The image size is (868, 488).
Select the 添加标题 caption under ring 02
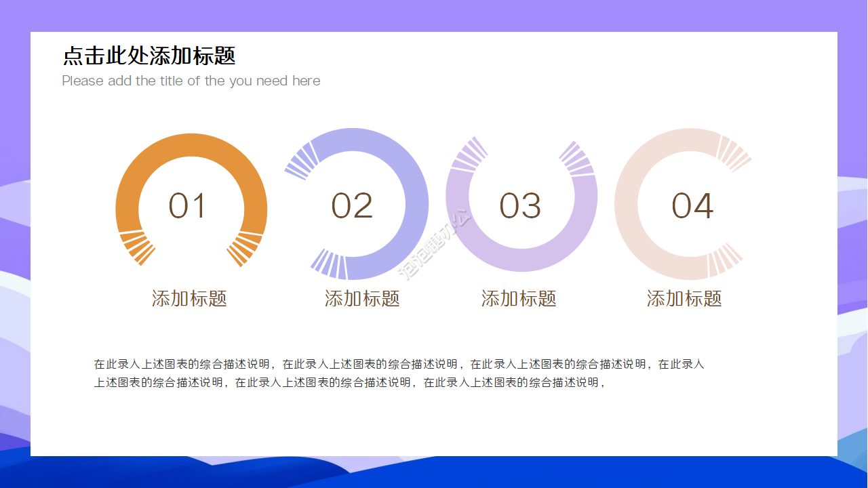[x=362, y=298]
